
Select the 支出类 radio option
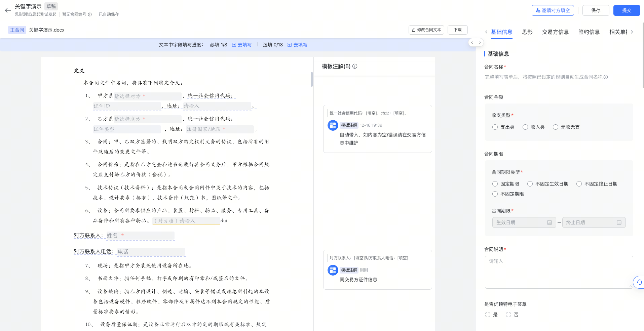pos(495,127)
